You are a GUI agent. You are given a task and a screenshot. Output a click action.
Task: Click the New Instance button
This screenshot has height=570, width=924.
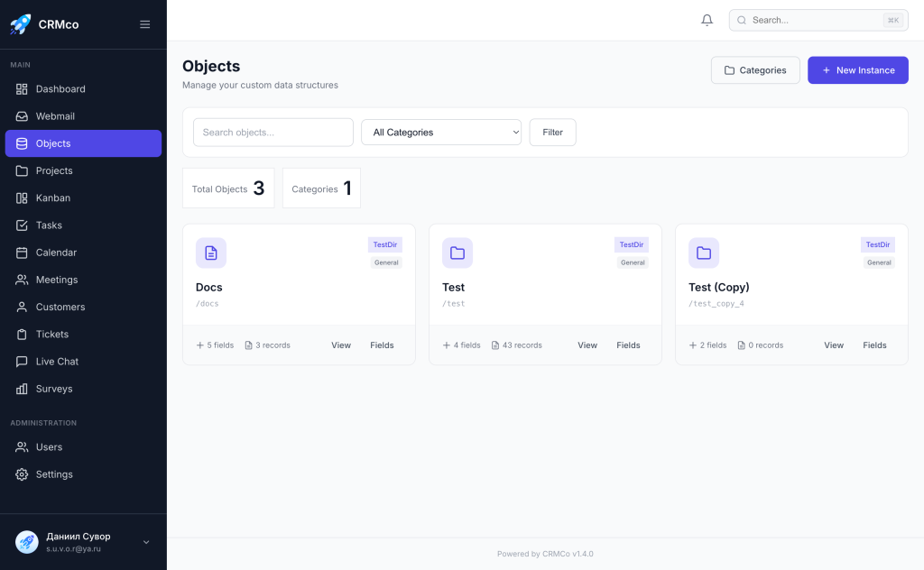[x=857, y=70]
